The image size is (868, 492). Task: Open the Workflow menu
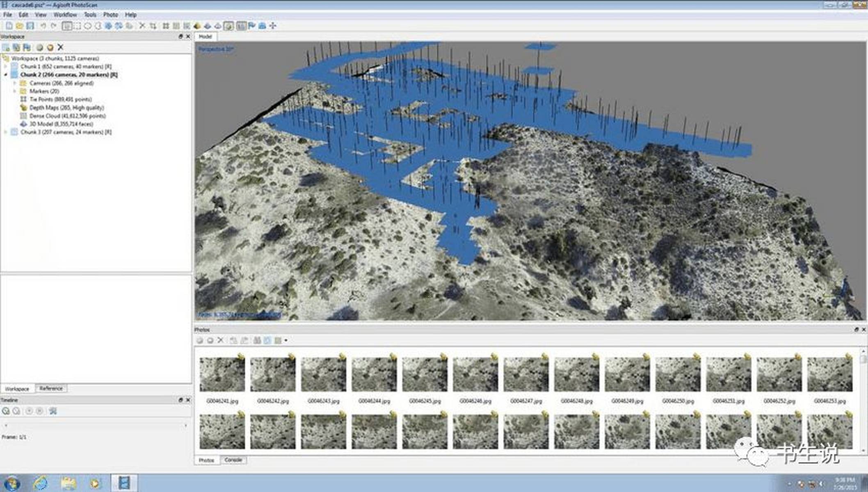66,14
